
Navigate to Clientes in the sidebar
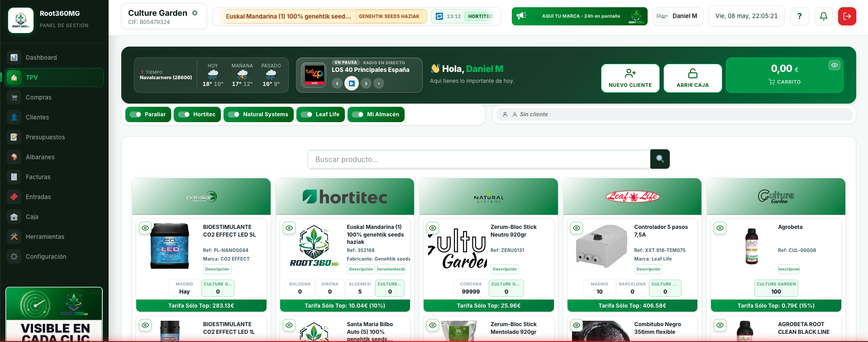tap(54, 117)
